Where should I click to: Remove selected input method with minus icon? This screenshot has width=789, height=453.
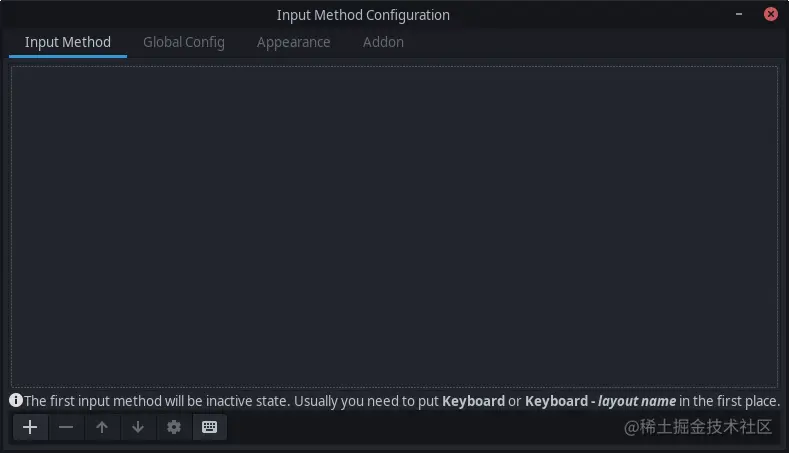(66, 427)
